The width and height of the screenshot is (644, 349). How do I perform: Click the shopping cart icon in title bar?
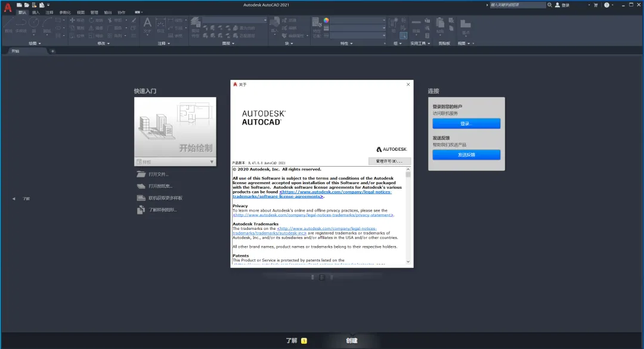coord(596,5)
